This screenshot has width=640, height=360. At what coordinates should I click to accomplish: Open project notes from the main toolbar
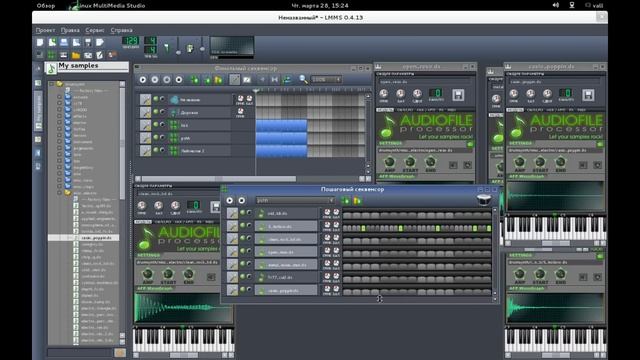click(x=100, y=55)
